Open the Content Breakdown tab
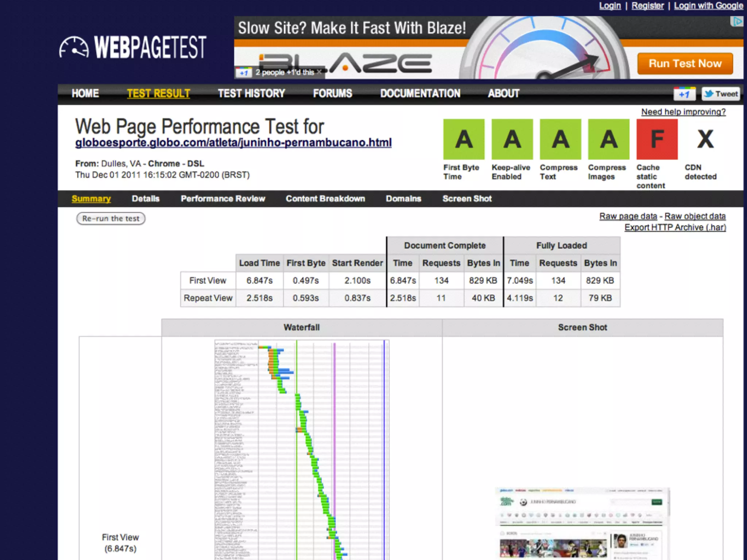The width and height of the screenshot is (747, 560). click(325, 199)
